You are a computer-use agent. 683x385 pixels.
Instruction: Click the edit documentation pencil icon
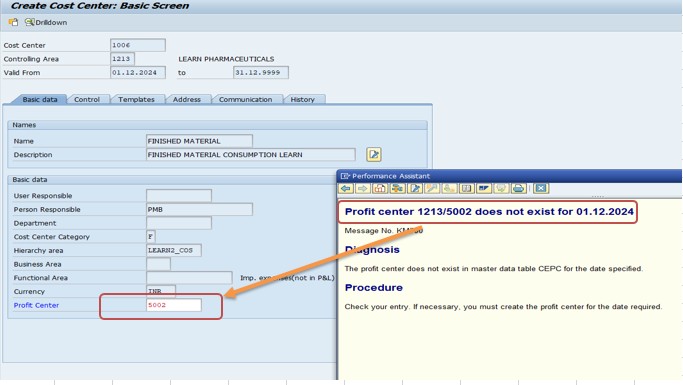[x=415, y=188]
